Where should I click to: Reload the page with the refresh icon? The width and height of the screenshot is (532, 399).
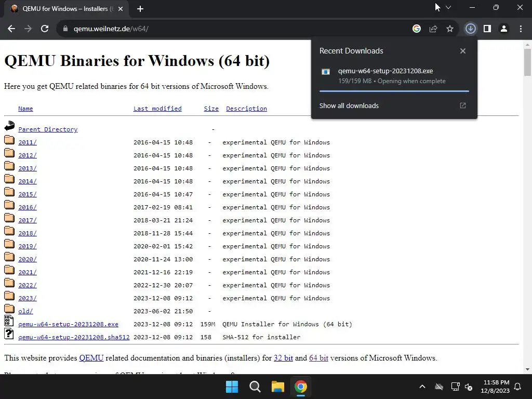[45, 29]
